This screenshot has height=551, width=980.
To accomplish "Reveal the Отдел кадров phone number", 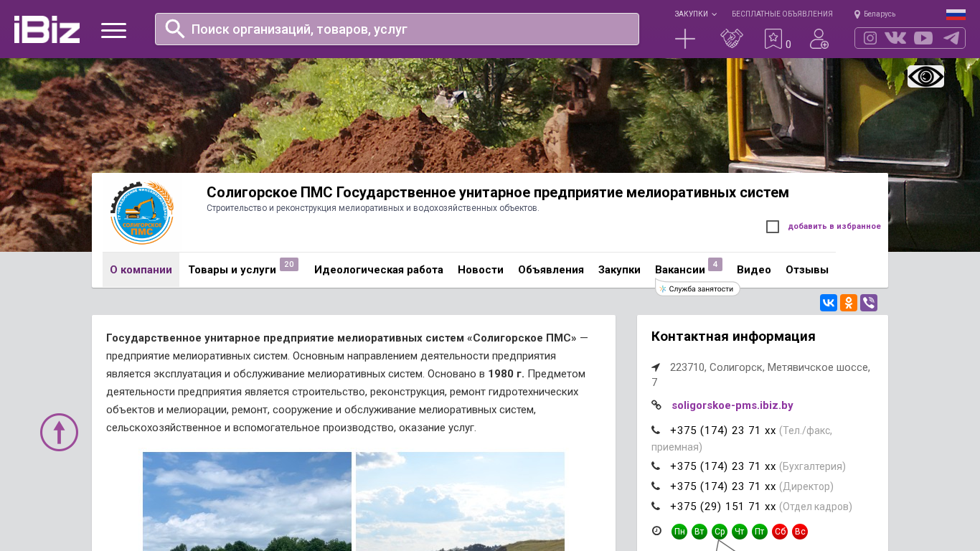I will [x=723, y=507].
